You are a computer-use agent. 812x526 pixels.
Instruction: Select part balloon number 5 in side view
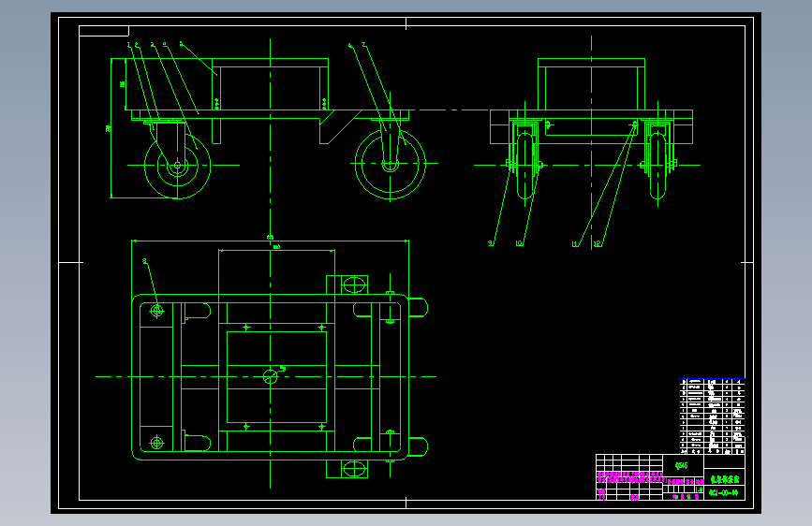(x=182, y=44)
